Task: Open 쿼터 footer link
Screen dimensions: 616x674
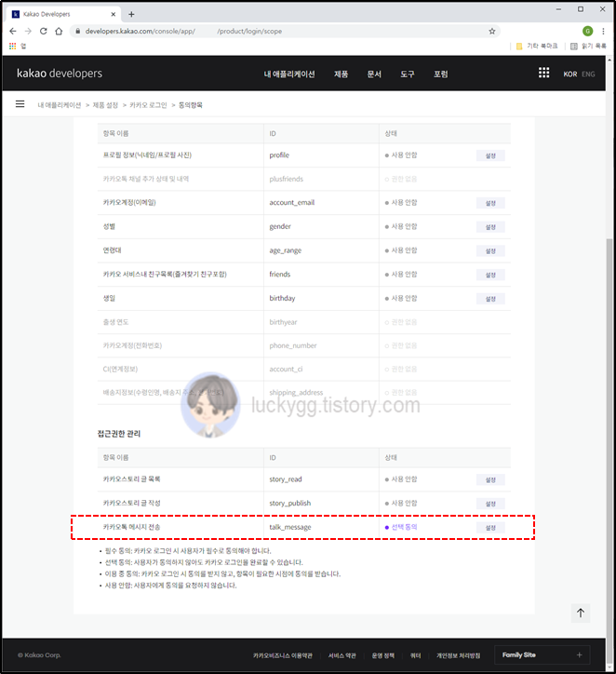Action: 415,655
